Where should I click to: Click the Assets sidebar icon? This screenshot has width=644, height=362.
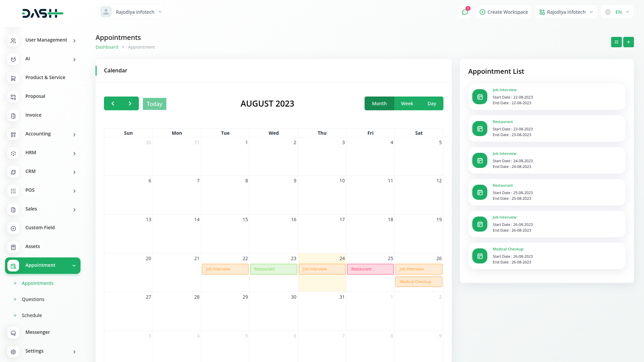(x=13, y=247)
